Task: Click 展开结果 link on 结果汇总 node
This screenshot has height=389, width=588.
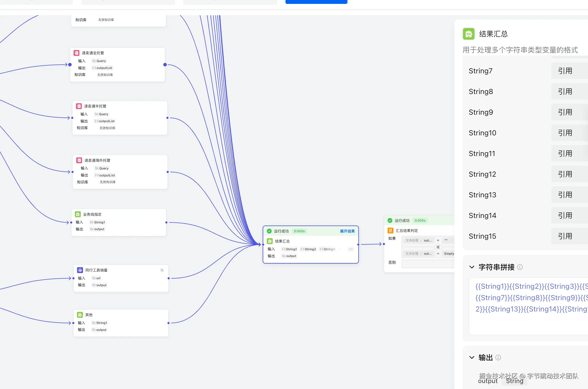Action: (347, 231)
